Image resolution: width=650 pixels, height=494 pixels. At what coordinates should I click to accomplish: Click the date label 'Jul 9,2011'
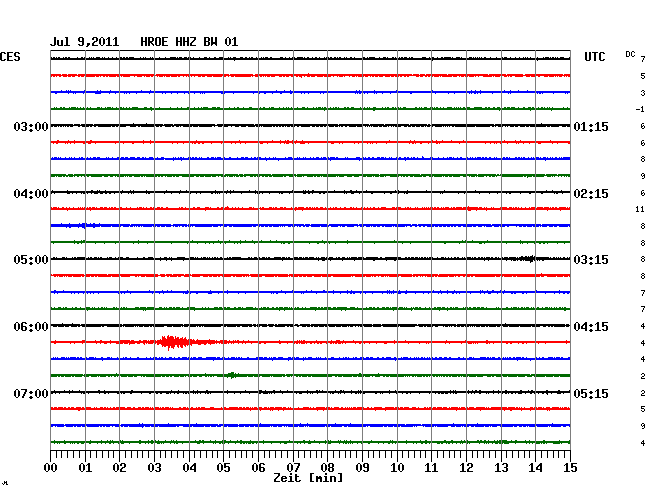point(85,42)
